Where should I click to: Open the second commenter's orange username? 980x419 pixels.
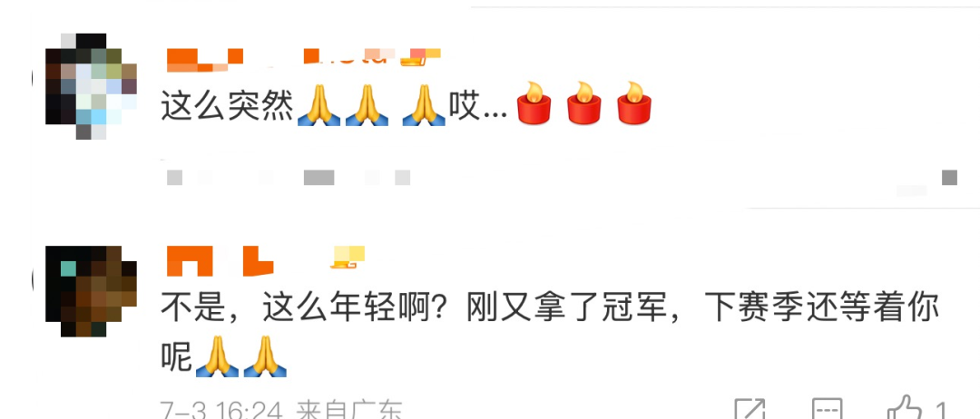220,261
